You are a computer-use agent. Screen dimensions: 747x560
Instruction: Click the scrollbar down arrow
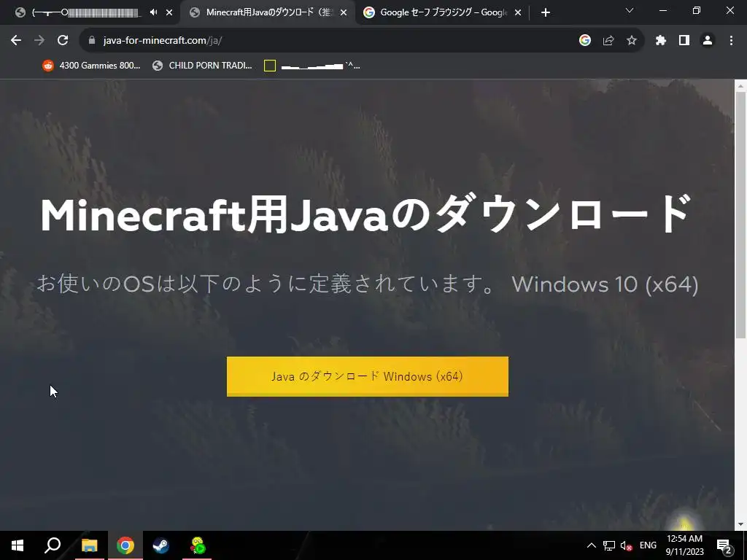pyautogui.click(x=740, y=525)
